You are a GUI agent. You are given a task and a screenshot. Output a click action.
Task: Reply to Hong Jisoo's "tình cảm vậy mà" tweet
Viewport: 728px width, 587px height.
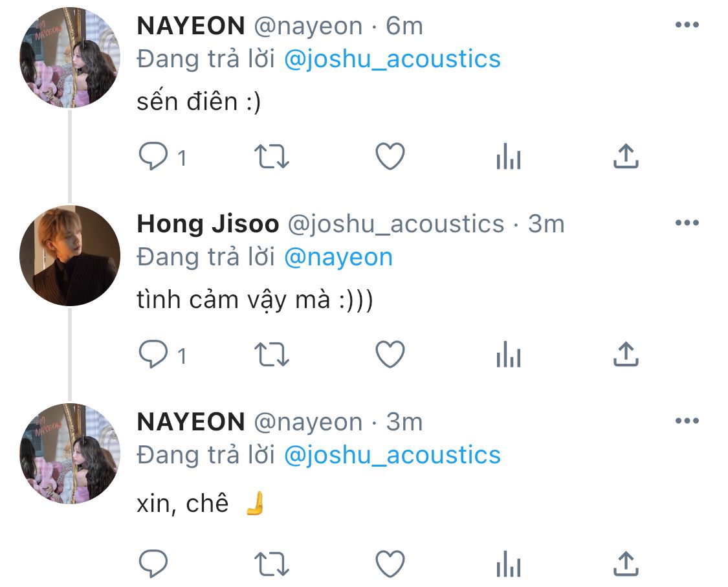point(153,355)
